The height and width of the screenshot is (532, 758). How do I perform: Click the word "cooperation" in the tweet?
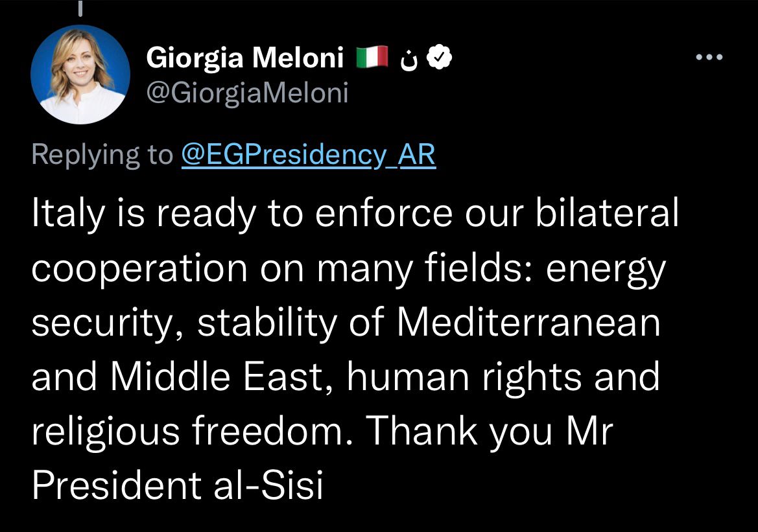coord(139,268)
